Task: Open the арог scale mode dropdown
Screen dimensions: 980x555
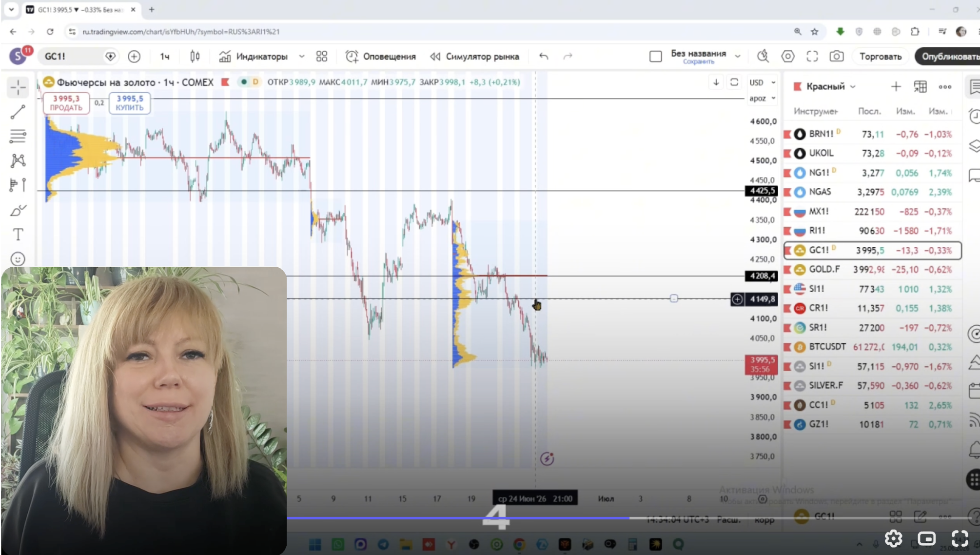Action: [x=762, y=99]
